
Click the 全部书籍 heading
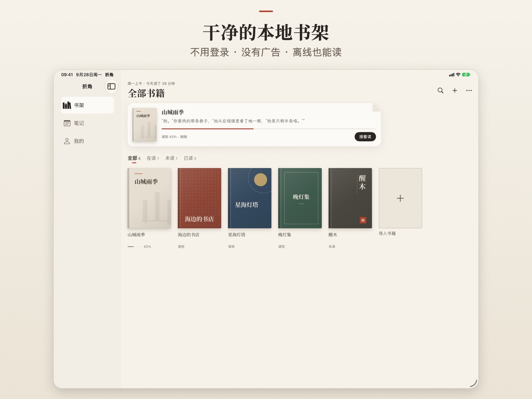pos(146,94)
